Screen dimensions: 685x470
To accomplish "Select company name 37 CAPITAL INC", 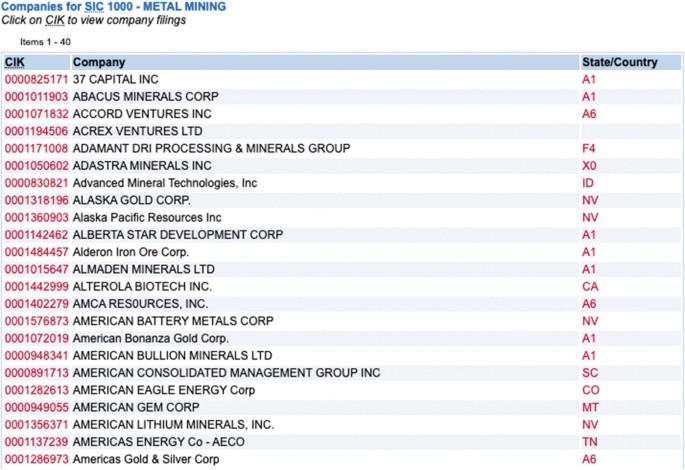I will pos(115,79).
